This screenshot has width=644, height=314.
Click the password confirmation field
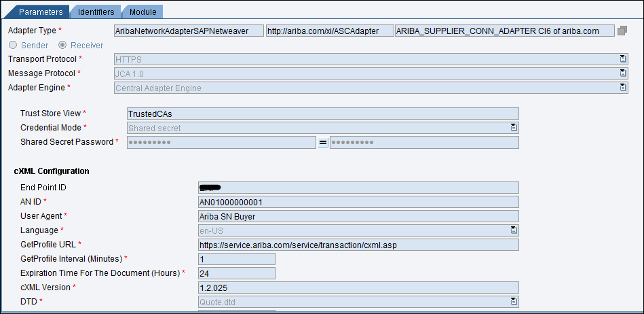[424, 143]
